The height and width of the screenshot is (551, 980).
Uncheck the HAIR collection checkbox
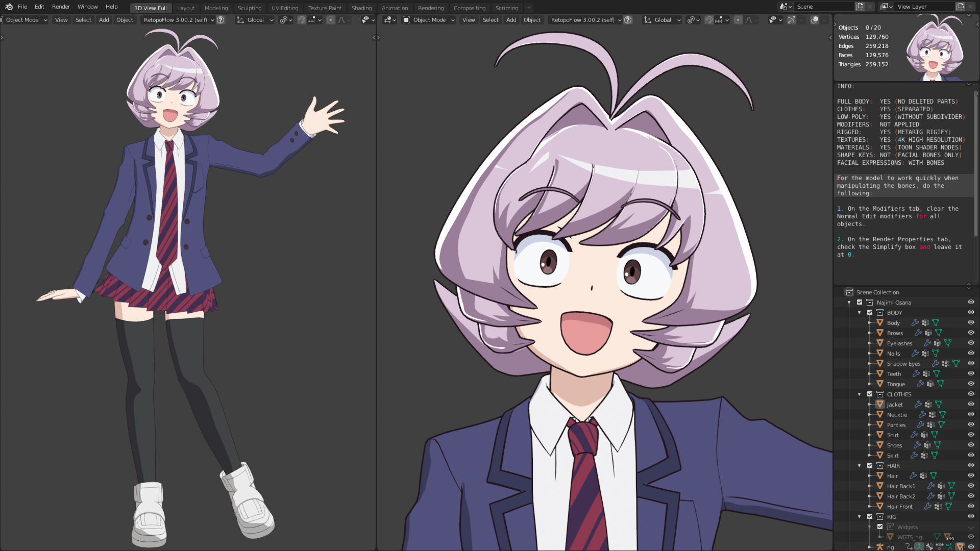click(x=870, y=466)
